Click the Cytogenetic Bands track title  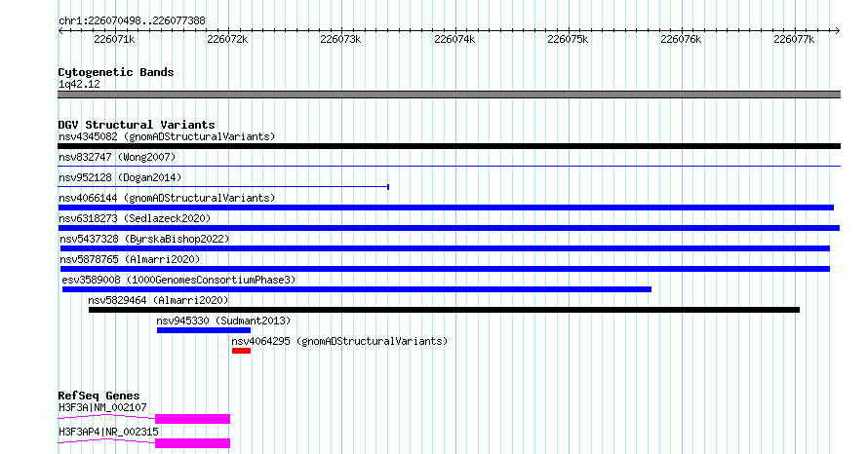click(116, 72)
